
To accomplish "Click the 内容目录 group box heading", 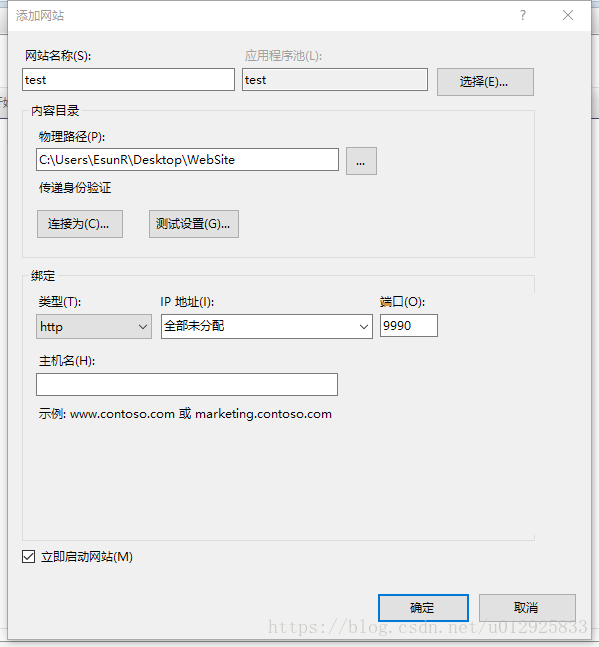I will (55, 111).
